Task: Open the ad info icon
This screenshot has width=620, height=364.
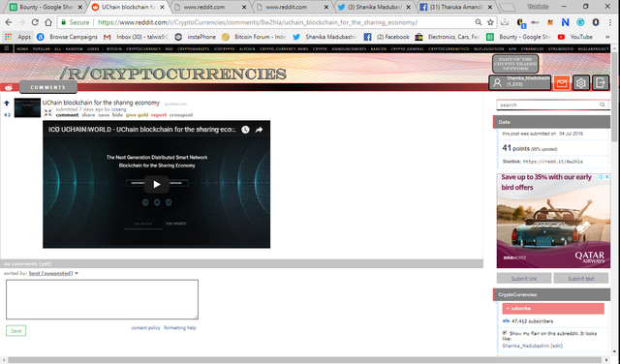Action: point(601,177)
